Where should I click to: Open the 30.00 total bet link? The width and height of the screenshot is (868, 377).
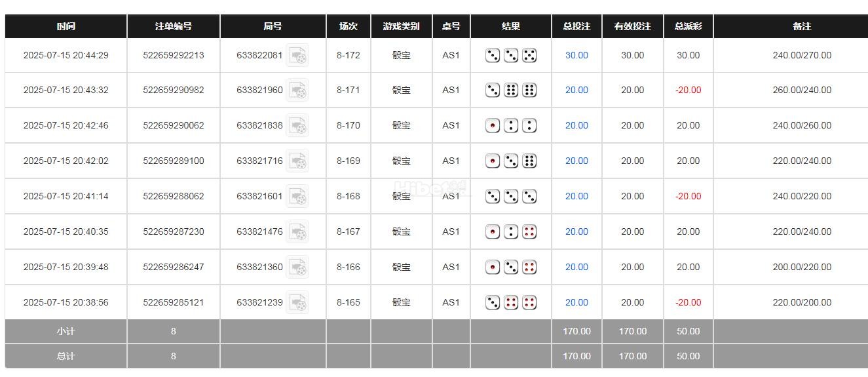[x=576, y=56]
